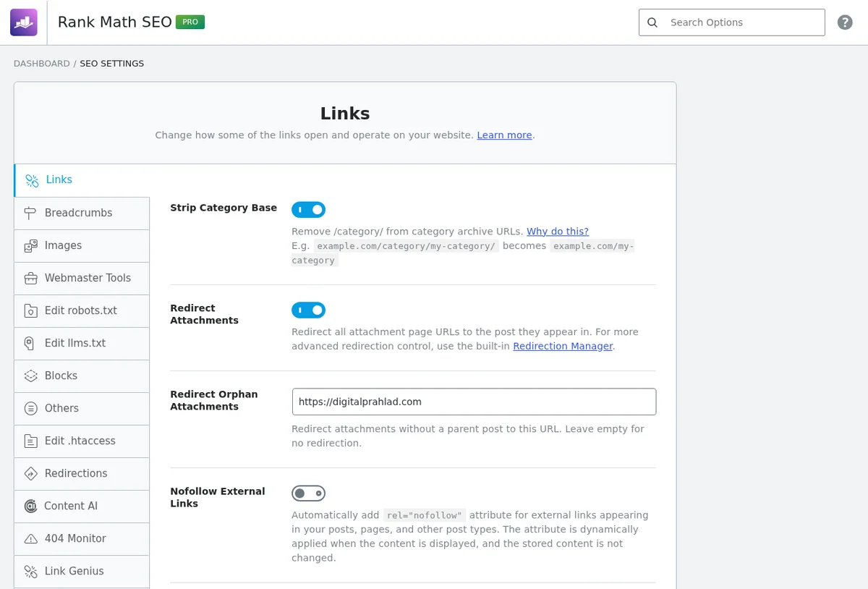Click the Redirections diamond icon

click(x=30, y=474)
